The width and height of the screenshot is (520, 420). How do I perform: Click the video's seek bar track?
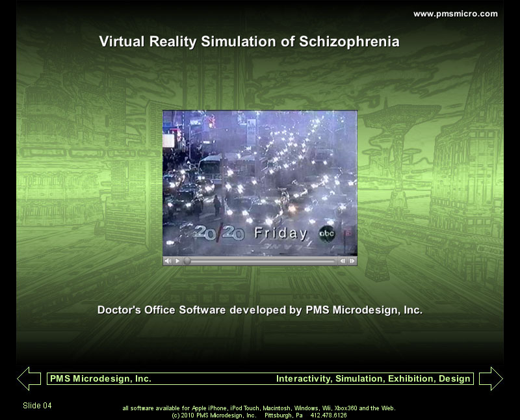point(259,261)
